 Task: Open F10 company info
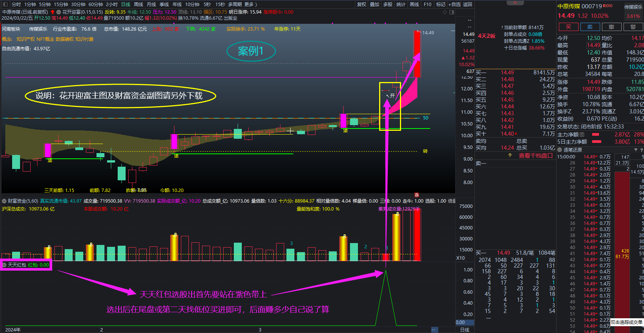428,4
